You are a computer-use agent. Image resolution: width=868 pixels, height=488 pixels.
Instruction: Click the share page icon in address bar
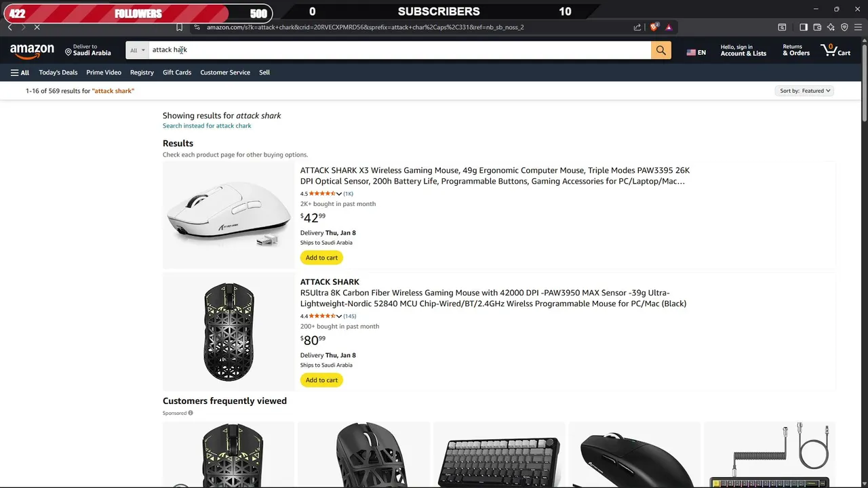tap(637, 27)
